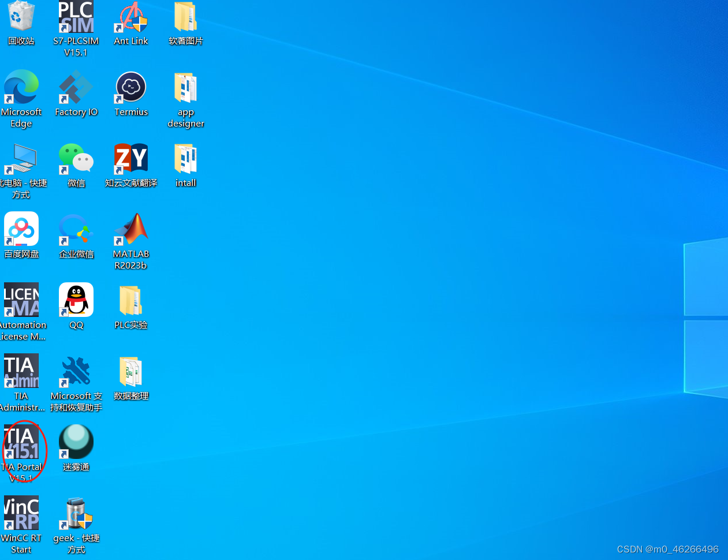Screen dimensions: 728x560
Task: Click the 百度网盘 icon
Action: [x=21, y=229]
